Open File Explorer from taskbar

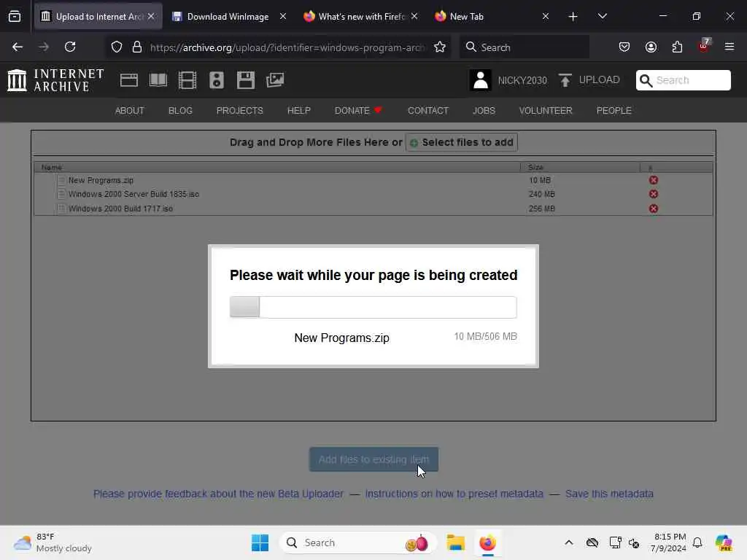coord(455,542)
